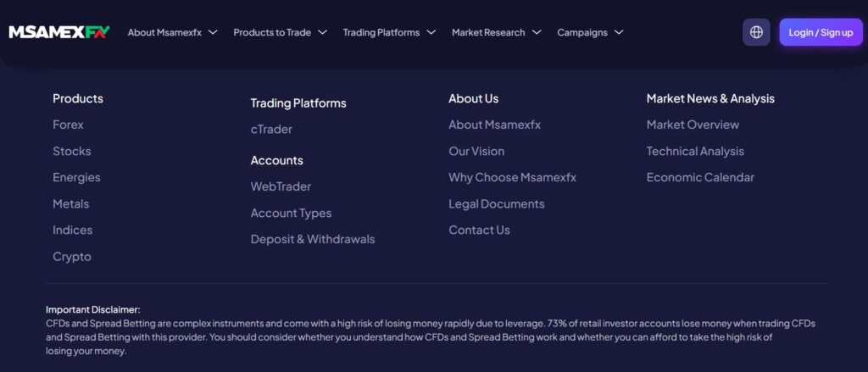Open the Forex products link
Viewport: 868px width, 372px height.
[x=68, y=125]
